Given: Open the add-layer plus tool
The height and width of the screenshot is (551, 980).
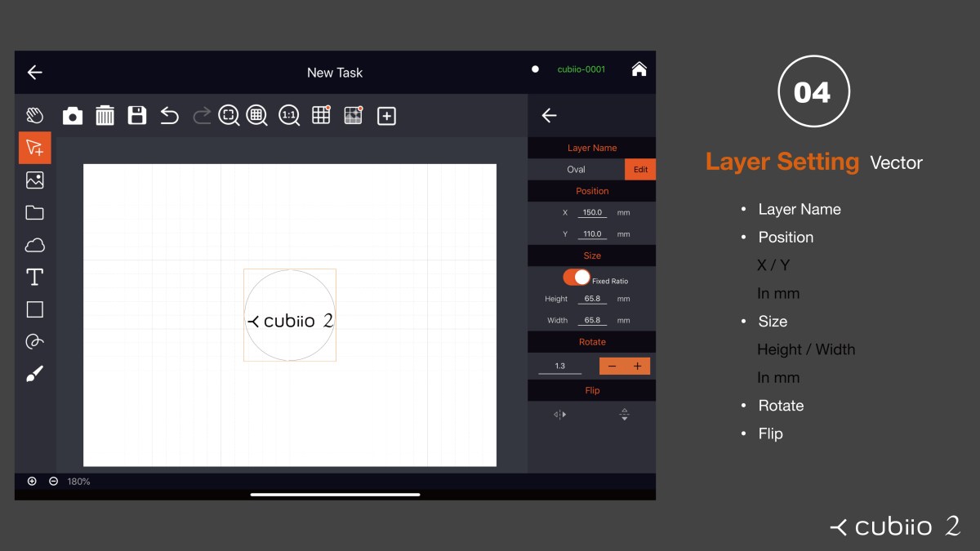Looking at the screenshot, I should coord(385,115).
